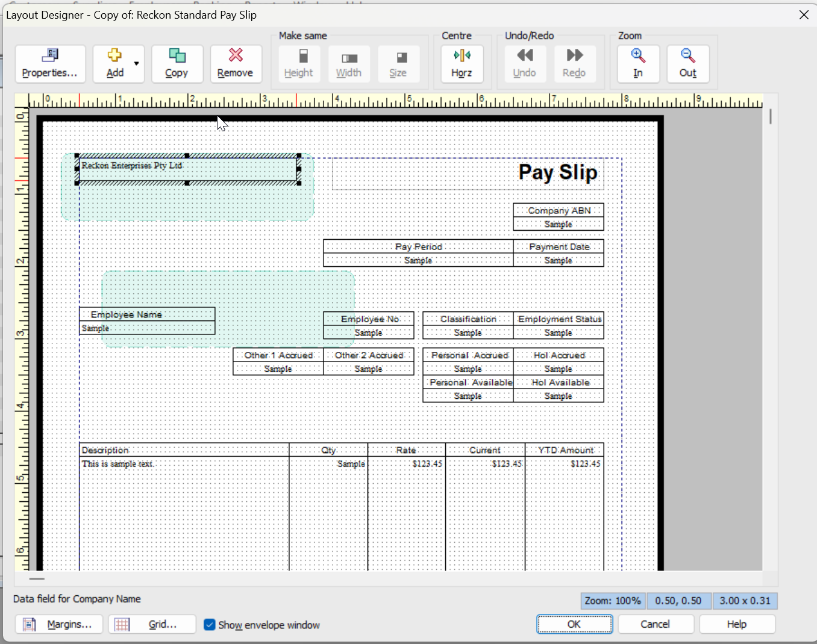Select the Description column header
The image size is (817, 644).
(x=184, y=450)
